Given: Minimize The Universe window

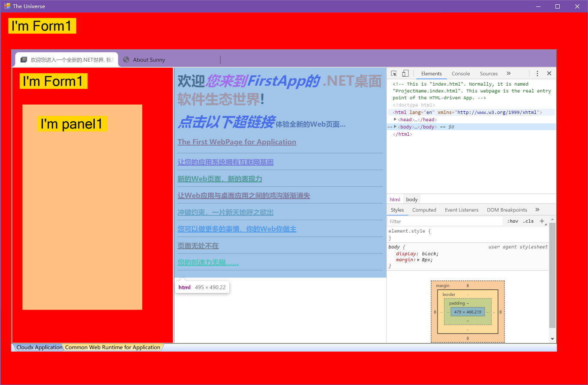Looking at the screenshot, I should coord(538,6).
